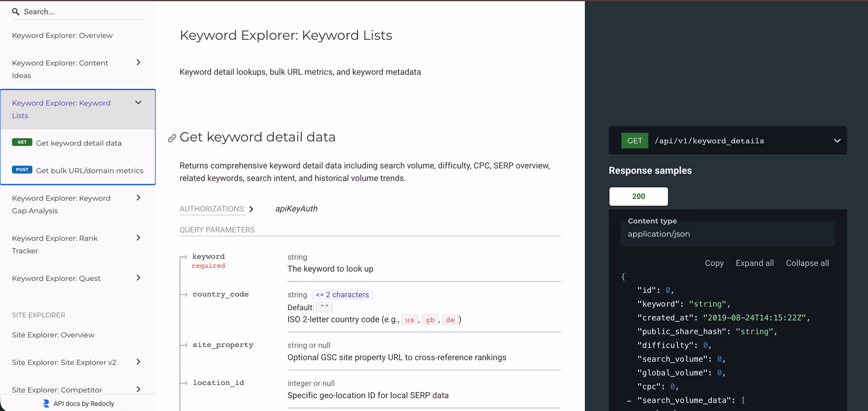868x411 pixels.
Task: Click the AUTHORIZATIONS label
Action: (212, 209)
